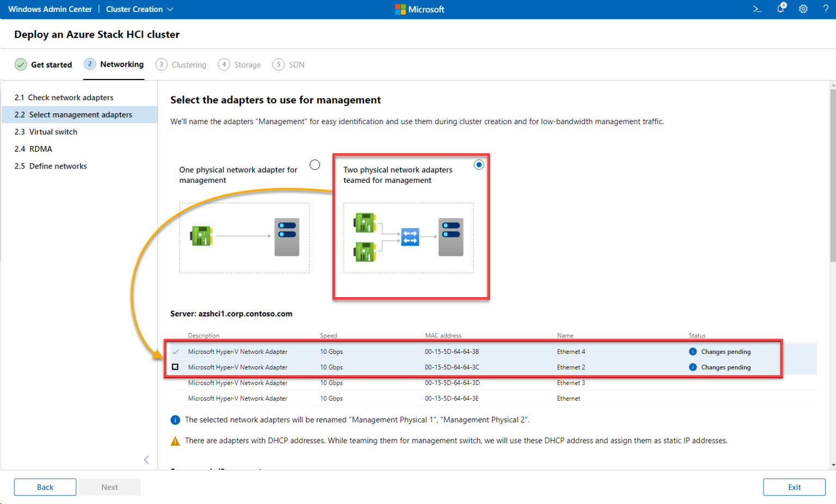
Task: Click the warning icon about DHCP addresses
Action: pyautogui.click(x=175, y=441)
